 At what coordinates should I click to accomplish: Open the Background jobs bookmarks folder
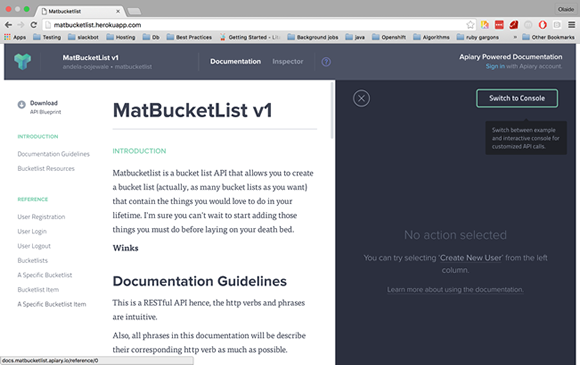pyautogui.click(x=313, y=37)
